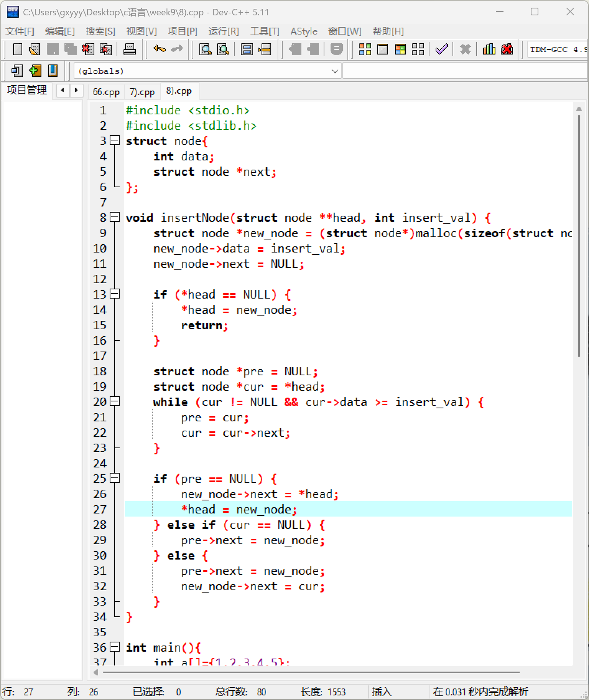This screenshot has height=700, width=589.
Task: Switch to the 66.cpp editor tab
Action: (x=106, y=92)
